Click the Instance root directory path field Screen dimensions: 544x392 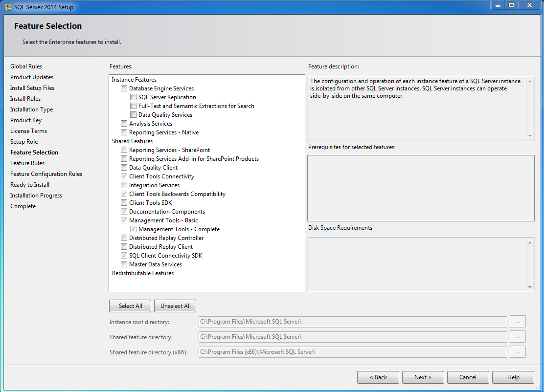(x=352, y=322)
